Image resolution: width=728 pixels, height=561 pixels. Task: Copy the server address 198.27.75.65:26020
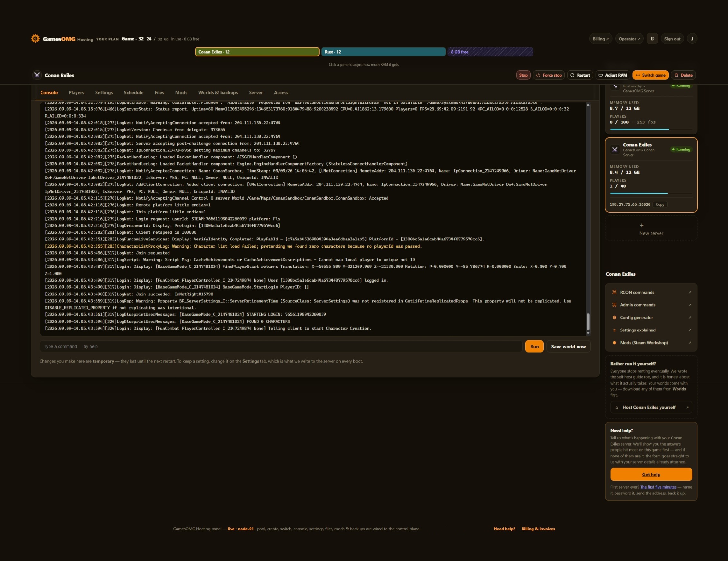coord(660,205)
